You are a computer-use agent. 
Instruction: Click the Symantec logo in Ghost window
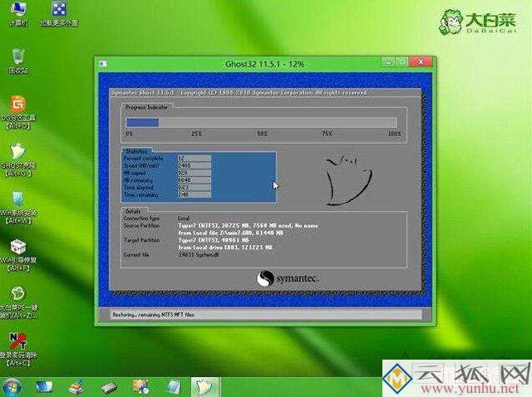coord(288,279)
